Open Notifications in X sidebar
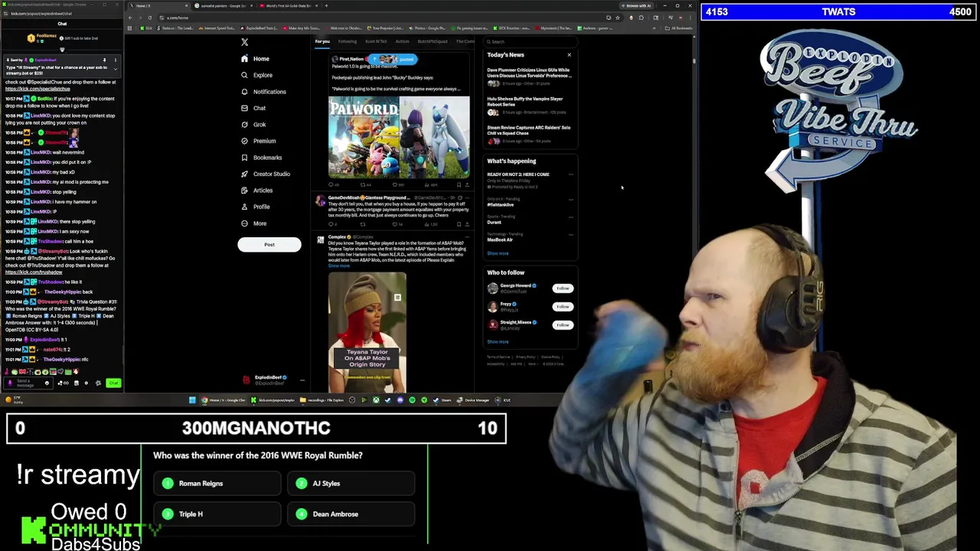 (263, 92)
